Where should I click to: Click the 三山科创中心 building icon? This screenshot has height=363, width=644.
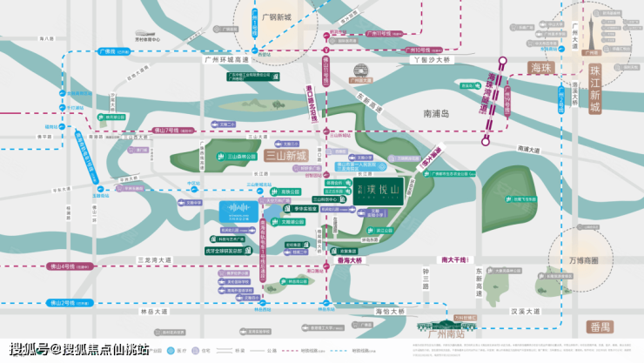(x=343, y=199)
